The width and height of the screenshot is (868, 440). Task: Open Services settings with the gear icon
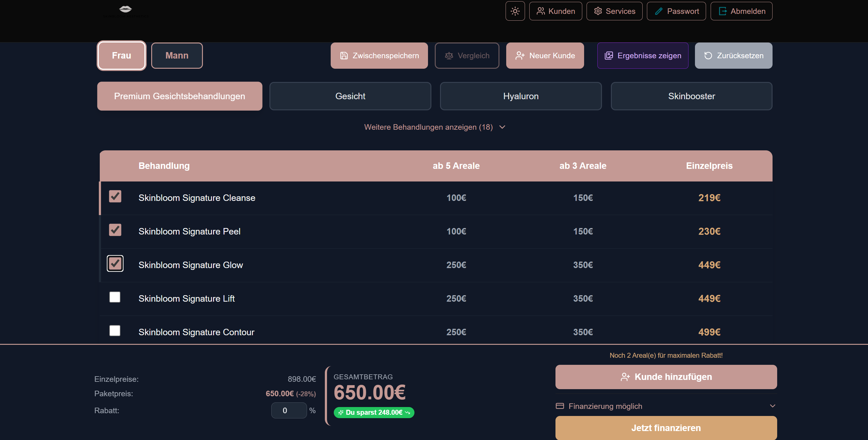point(614,11)
